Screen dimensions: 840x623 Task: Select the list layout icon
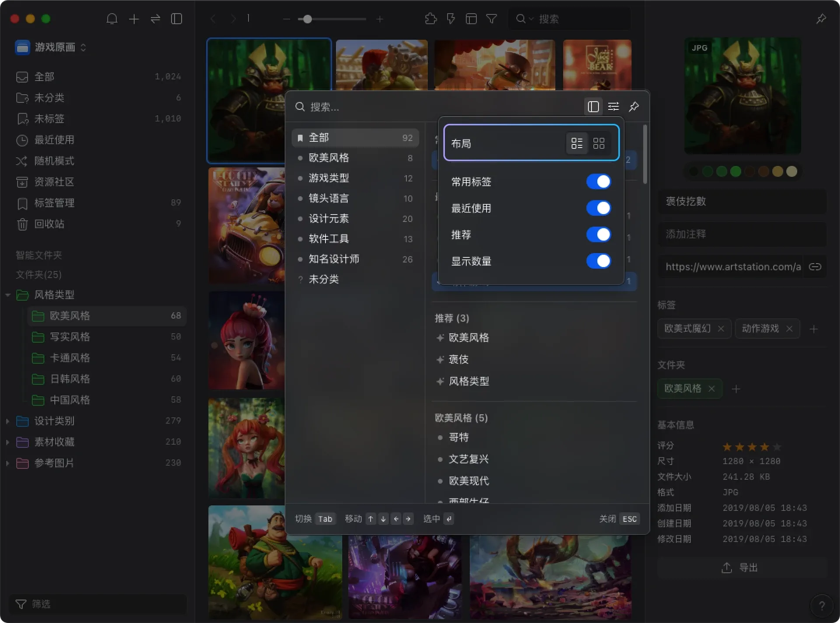(577, 143)
